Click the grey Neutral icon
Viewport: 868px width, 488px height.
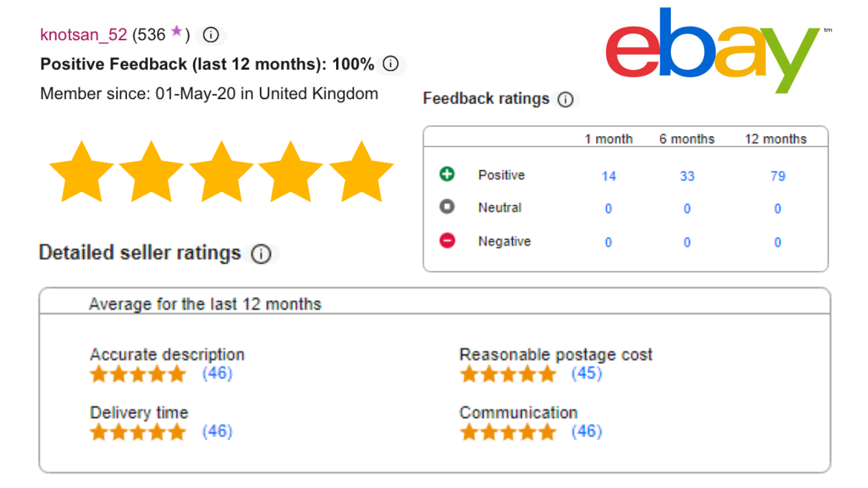447,207
